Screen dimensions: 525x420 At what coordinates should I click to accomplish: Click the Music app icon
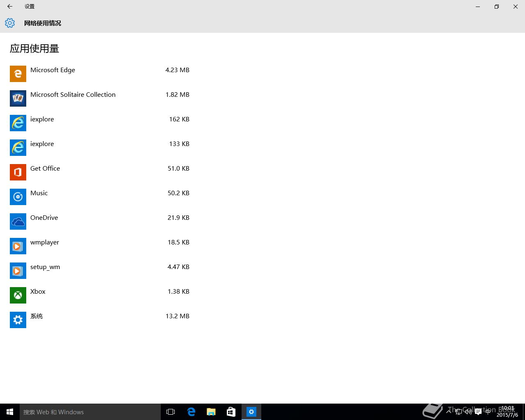tap(18, 197)
